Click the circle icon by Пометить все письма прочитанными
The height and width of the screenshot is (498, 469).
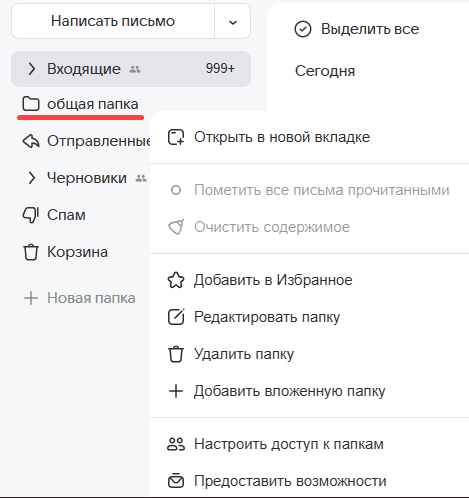click(176, 190)
